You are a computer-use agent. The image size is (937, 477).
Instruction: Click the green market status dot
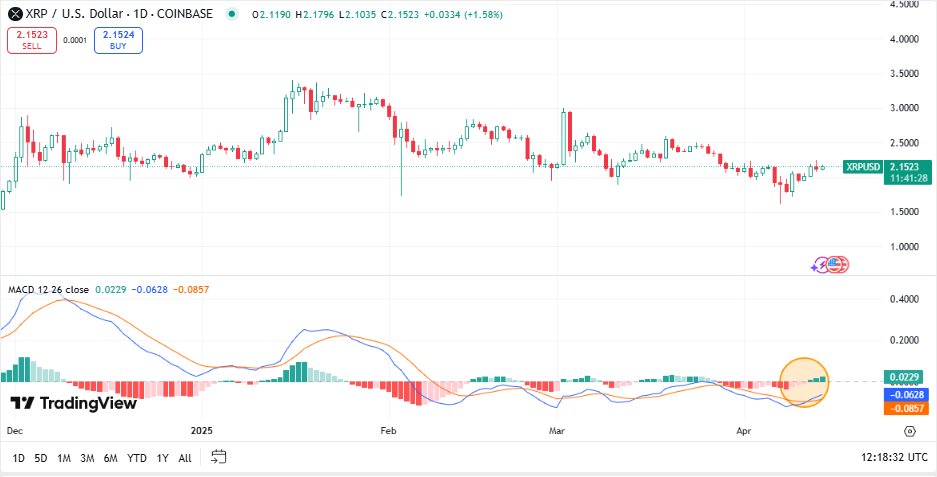tap(232, 14)
